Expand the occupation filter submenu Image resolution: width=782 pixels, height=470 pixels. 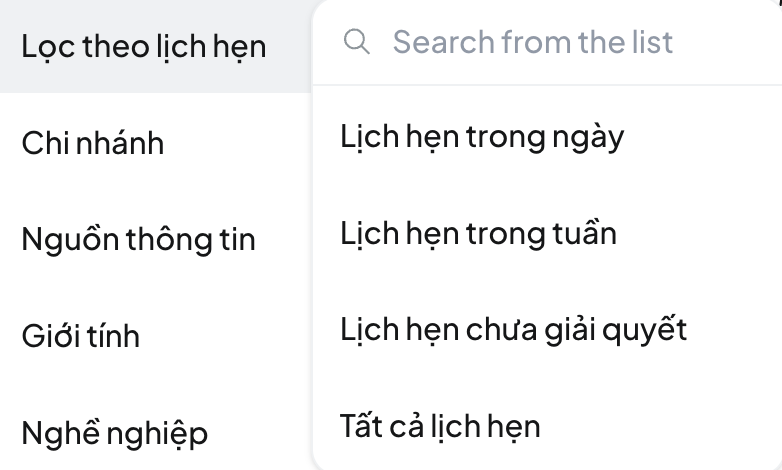point(115,433)
